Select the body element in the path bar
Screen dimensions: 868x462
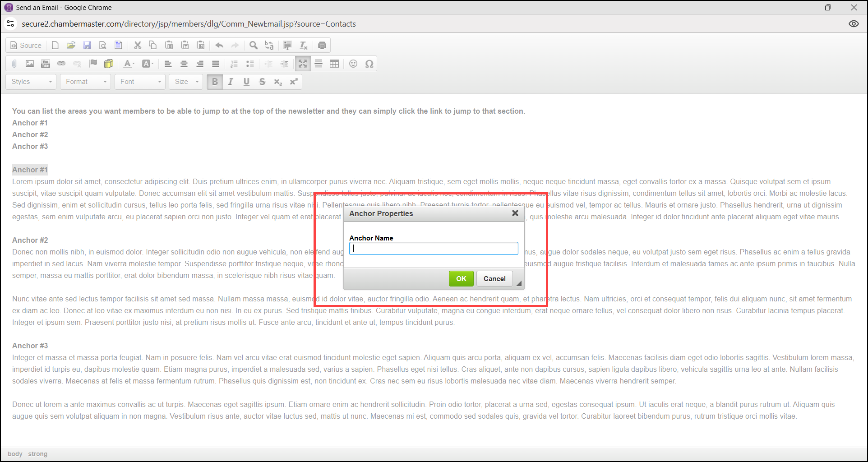click(x=15, y=454)
